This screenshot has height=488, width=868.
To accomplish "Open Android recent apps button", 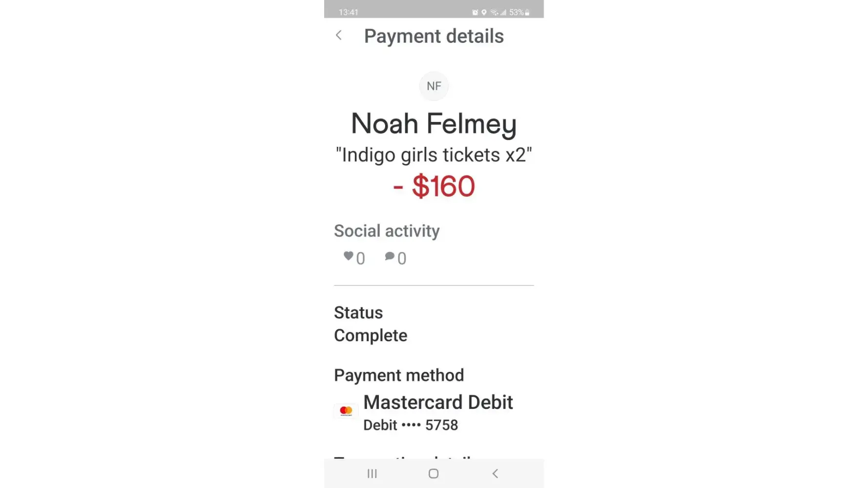I will (372, 473).
